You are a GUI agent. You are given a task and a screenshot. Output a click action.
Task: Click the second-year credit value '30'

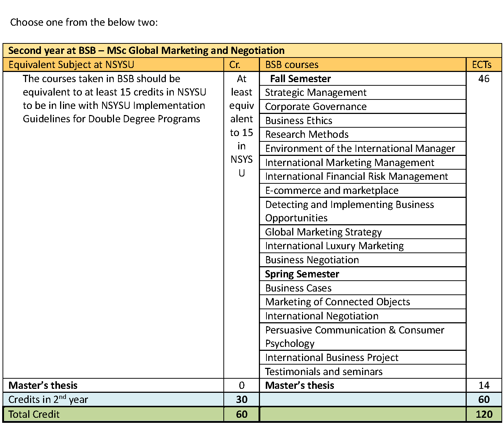241,400
